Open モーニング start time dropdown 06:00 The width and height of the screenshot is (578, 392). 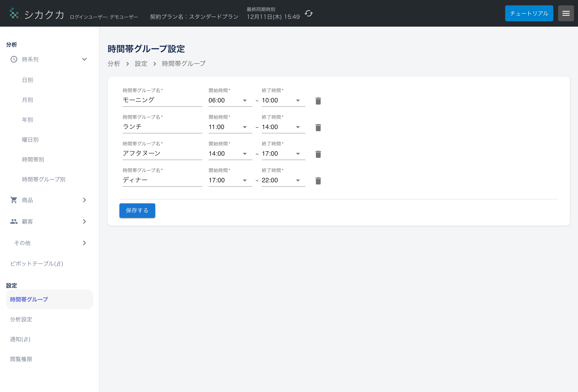click(230, 100)
